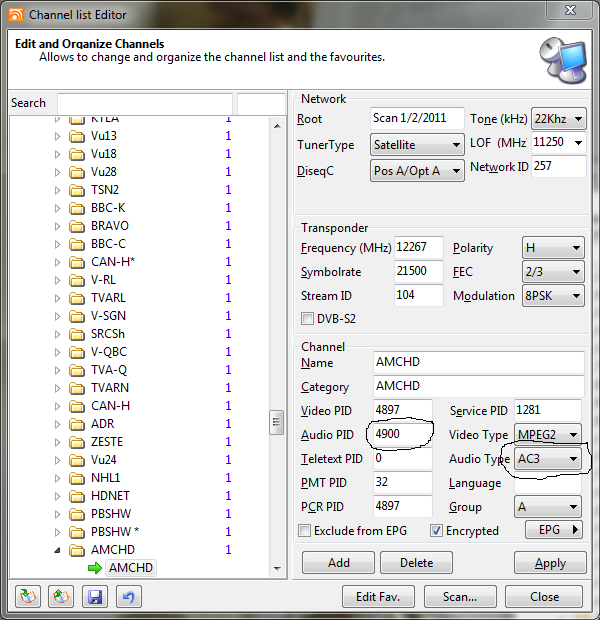600x620 pixels.
Task: Click the green arrow beside the AMCHD channel
Action: (94, 568)
